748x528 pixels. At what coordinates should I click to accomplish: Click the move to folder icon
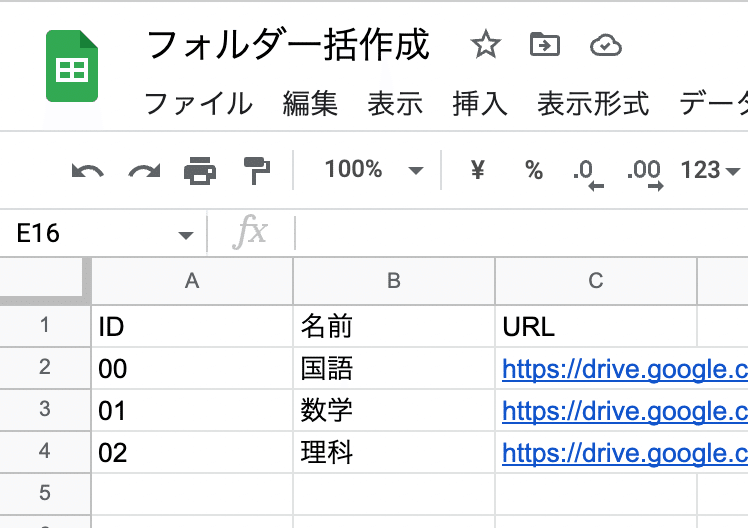click(x=545, y=45)
